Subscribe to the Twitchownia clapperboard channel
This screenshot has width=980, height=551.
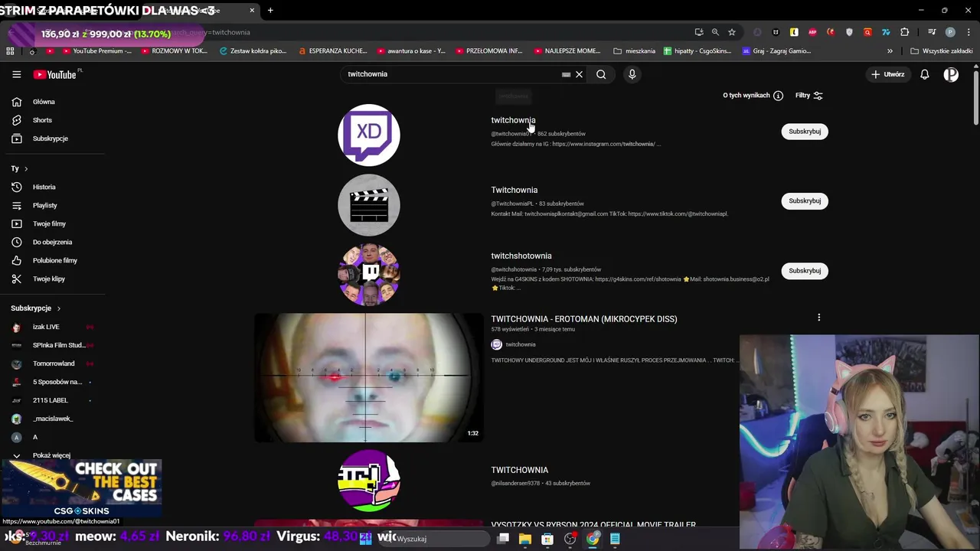[x=805, y=201]
